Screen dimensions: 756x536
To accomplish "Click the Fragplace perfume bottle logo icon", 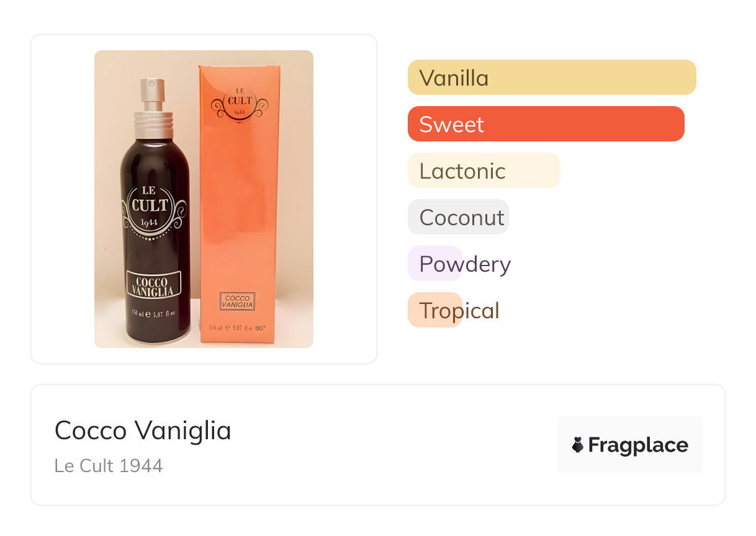I will pos(578,445).
